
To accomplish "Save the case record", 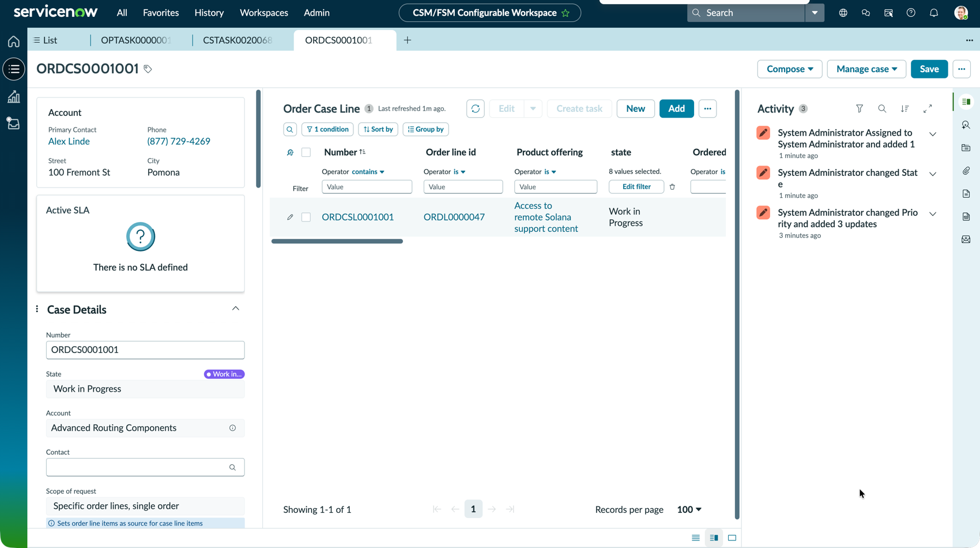I will pos(929,69).
